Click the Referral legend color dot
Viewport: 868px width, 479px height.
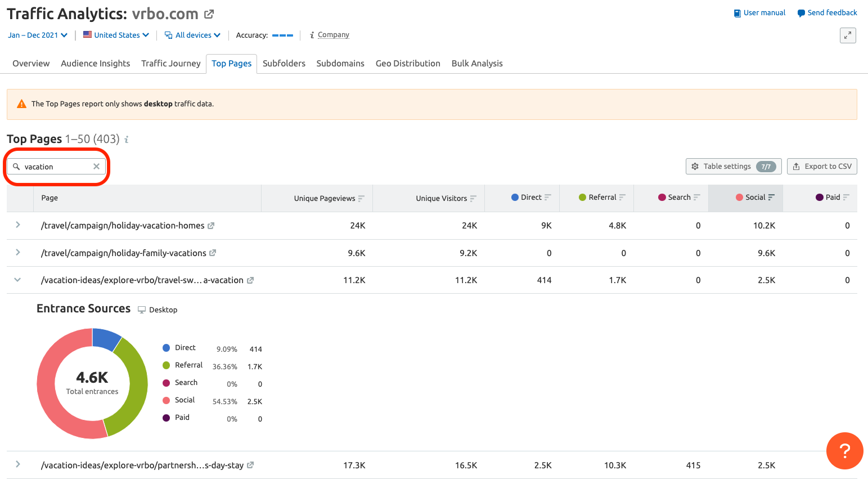tap(166, 365)
